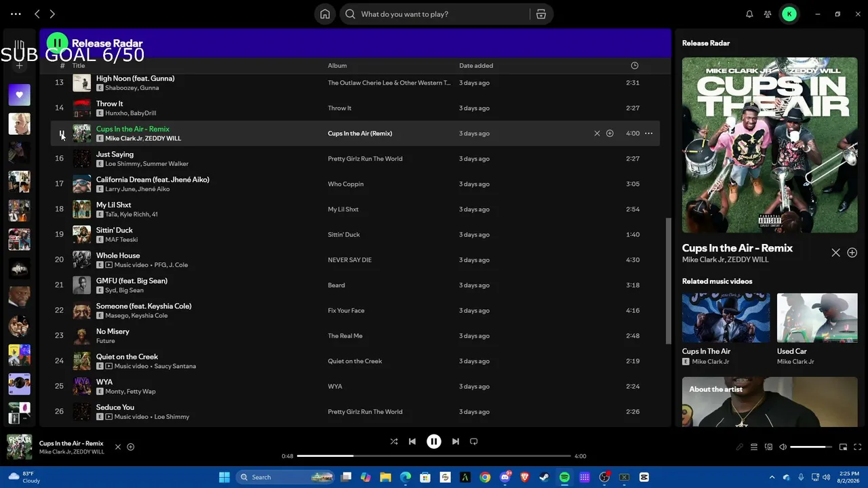Click the tracklist vertical scrollbar
Image resolution: width=868 pixels, height=488 pixels.
[668, 281]
